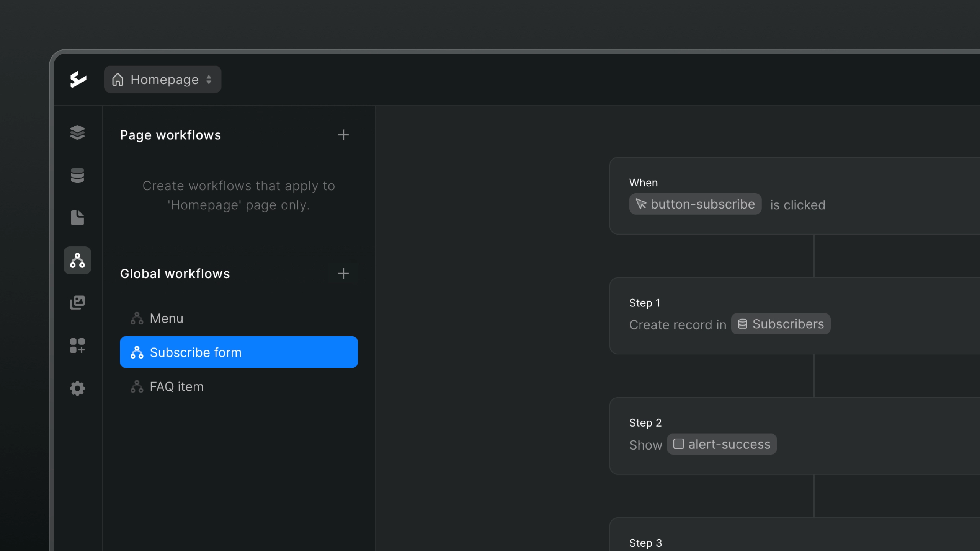This screenshot has height=551, width=980.
Task: Open the Pages panel
Action: tap(77, 217)
